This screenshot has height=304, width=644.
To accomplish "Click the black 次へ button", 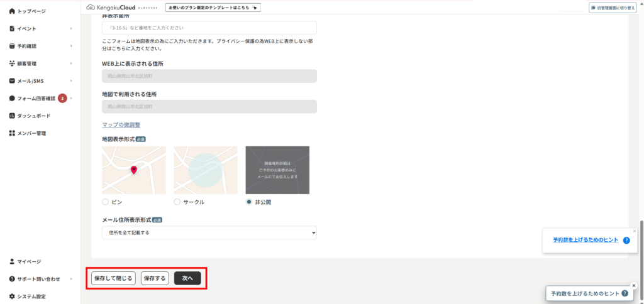I will (187, 278).
